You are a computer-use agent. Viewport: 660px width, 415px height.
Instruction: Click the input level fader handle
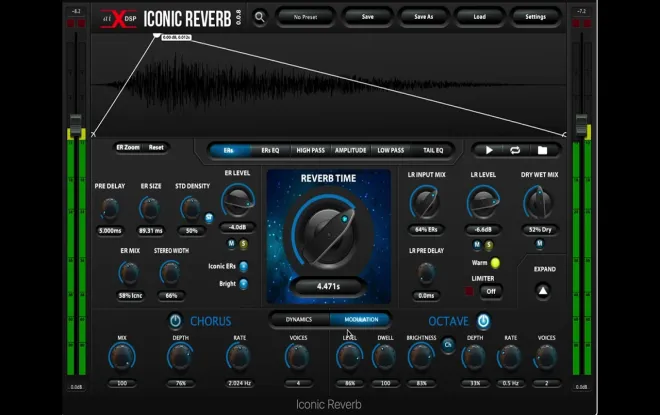tap(75, 124)
